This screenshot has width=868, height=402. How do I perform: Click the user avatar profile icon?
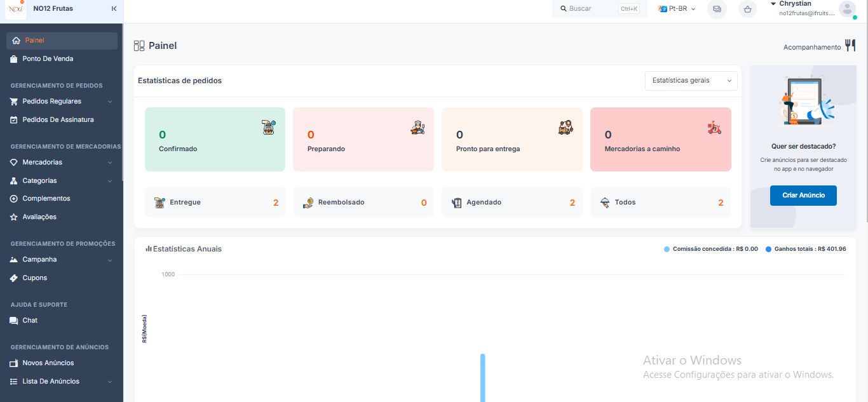[x=847, y=9]
